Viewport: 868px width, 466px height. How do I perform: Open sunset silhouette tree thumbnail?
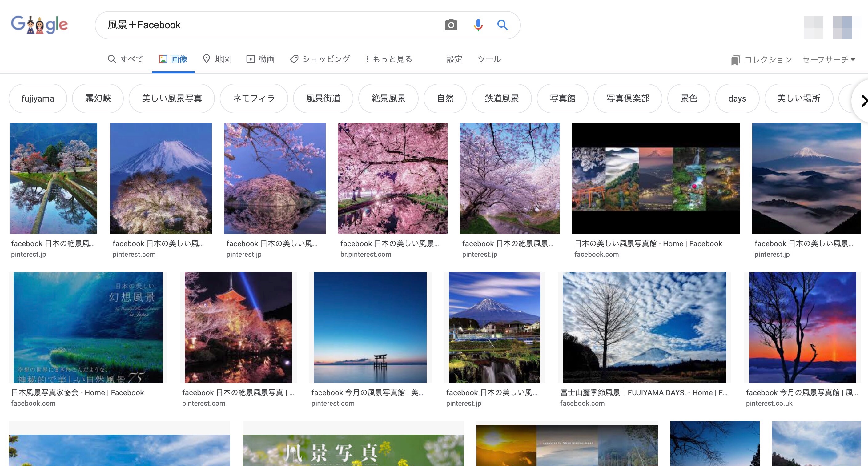coord(802,327)
